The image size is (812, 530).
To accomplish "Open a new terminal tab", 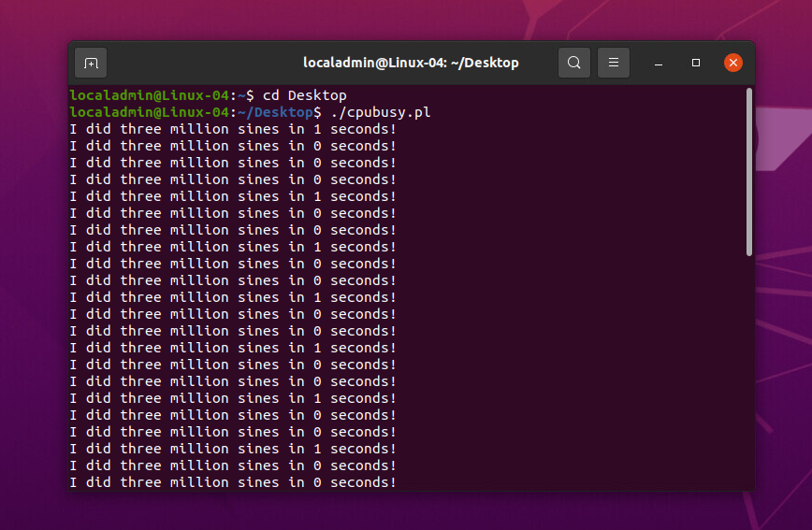I will pyautogui.click(x=91, y=64).
